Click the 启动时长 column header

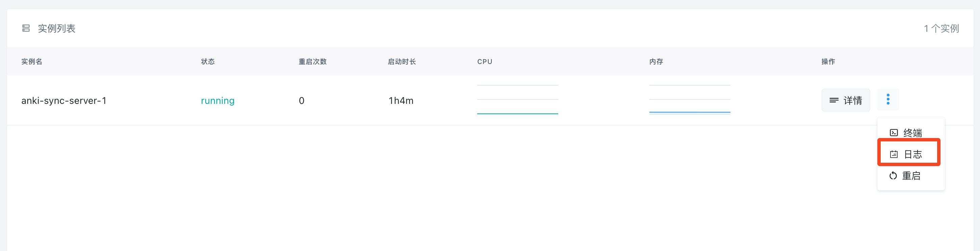click(402, 62)
